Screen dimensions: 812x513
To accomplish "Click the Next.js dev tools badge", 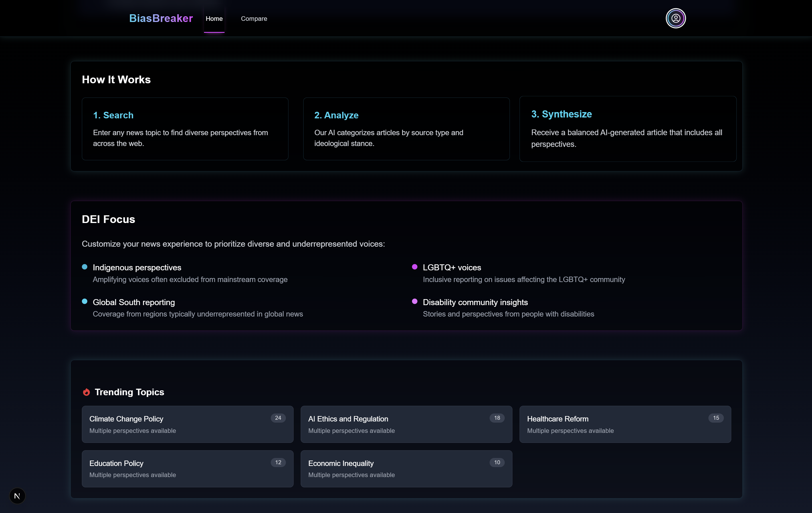I will tap(17, 496).
